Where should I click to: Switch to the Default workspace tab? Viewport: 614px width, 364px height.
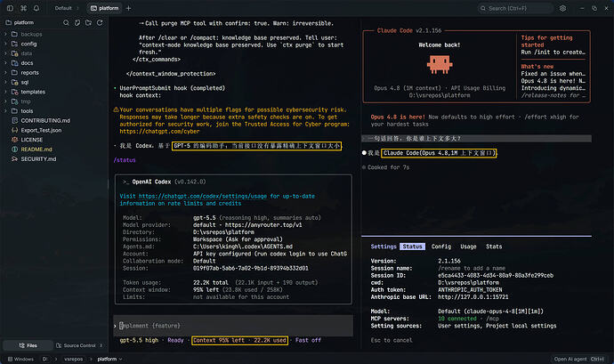coord(63,8)
